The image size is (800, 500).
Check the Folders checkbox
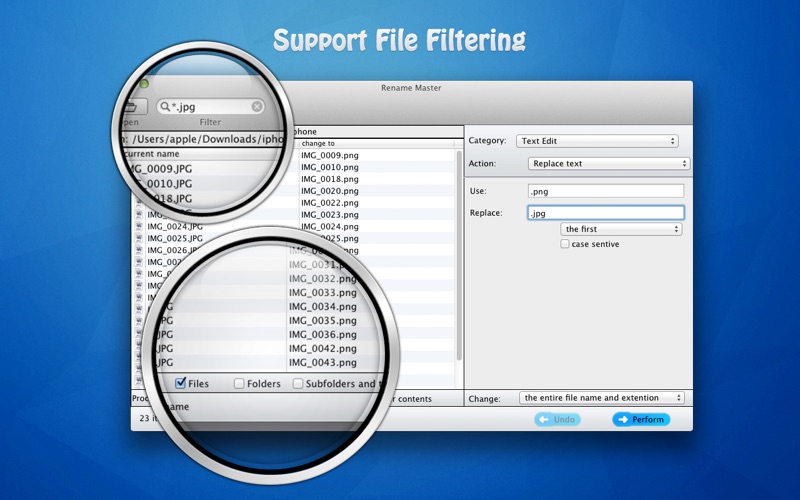tap(239, 383)
